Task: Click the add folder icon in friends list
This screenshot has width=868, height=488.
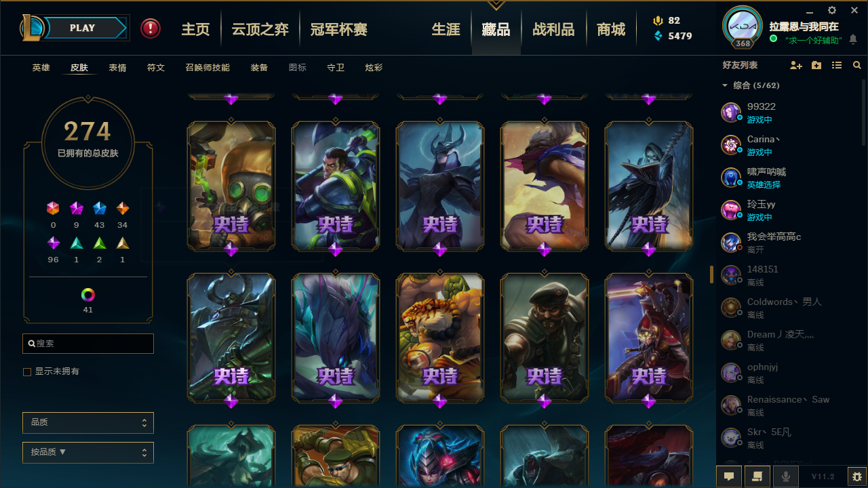Action: tap(816, 65)
